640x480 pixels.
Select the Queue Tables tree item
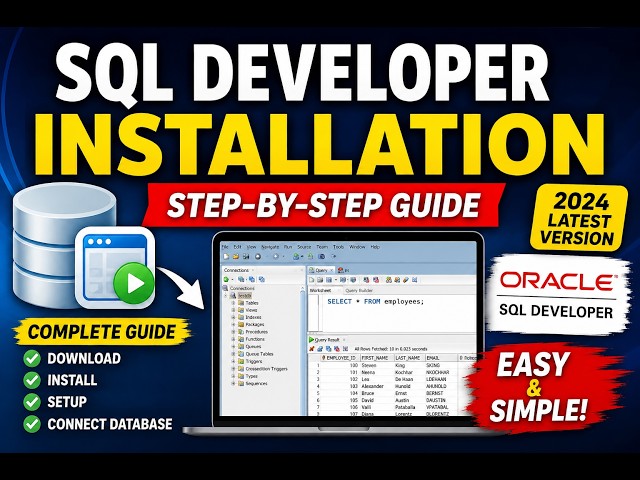click(259, 354)
